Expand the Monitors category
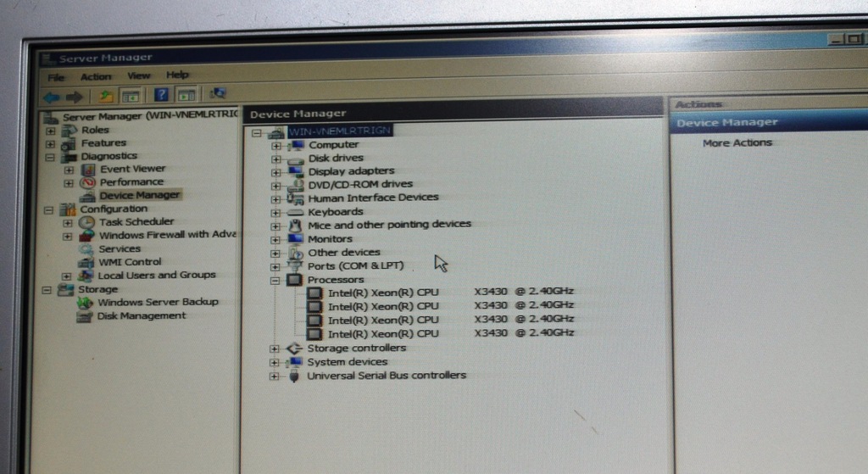Viewport: 868px width, 474px height. coord(275,240)
